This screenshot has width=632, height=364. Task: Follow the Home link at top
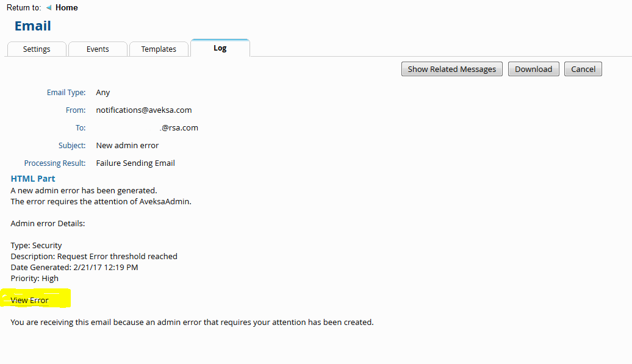pyautogui.click(x=66, y=8)
